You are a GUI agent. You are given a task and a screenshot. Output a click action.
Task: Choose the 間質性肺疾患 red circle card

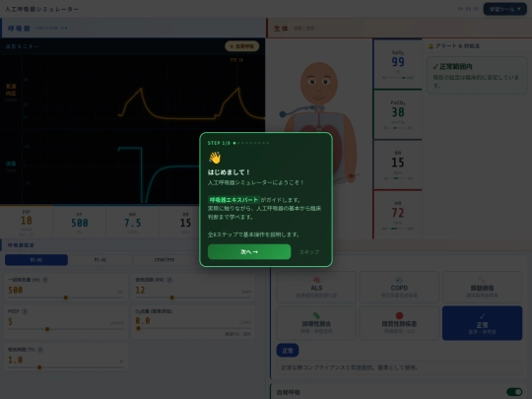[399, 323]
